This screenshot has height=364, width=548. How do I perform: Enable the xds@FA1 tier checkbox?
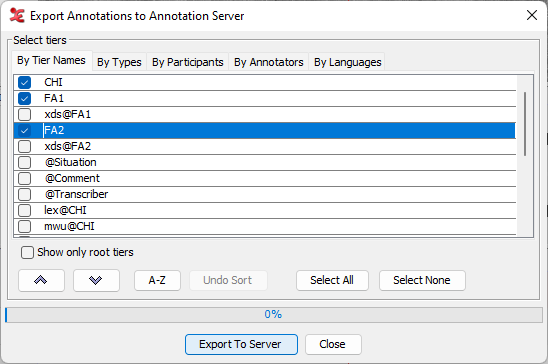point(24,115)
